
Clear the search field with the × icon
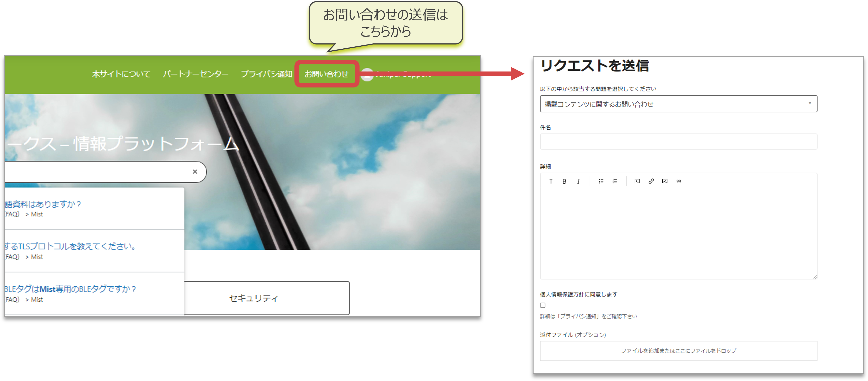coord(195,172)
